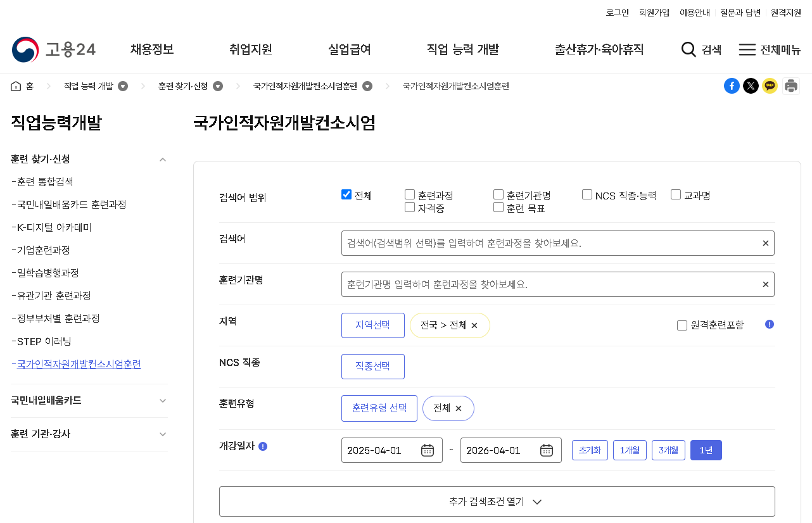Remove the 전국 > 전체 region chip
This screenshot has width=812, height=523.
(476, 325)
